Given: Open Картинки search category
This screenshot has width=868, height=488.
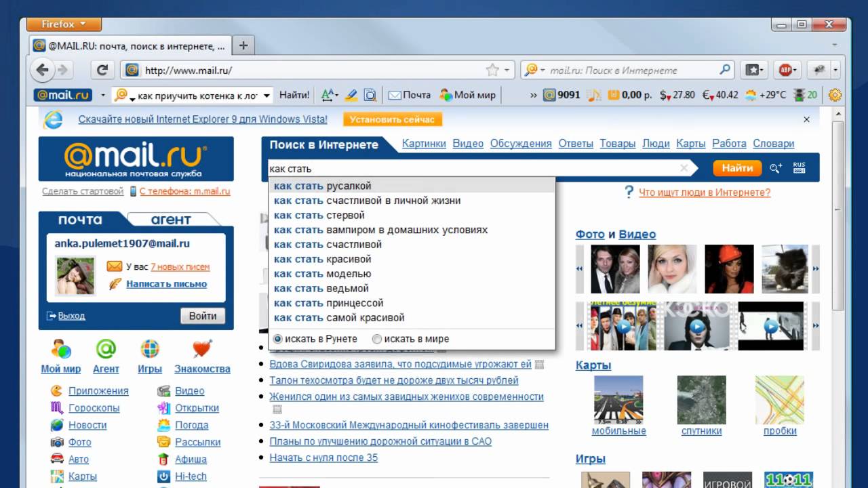Looking at the screenshot, I should point(424,144).
